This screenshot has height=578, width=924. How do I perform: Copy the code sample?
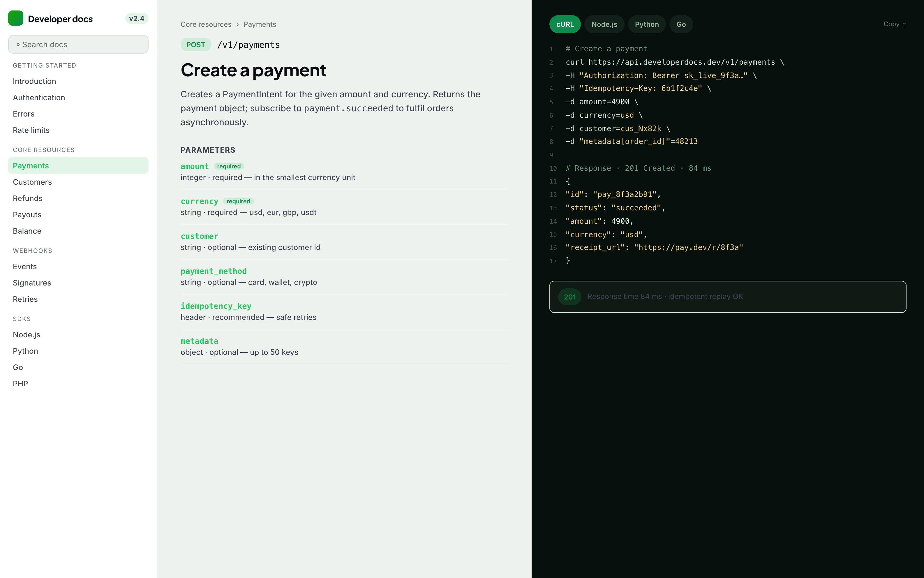(x=895, y=24)
